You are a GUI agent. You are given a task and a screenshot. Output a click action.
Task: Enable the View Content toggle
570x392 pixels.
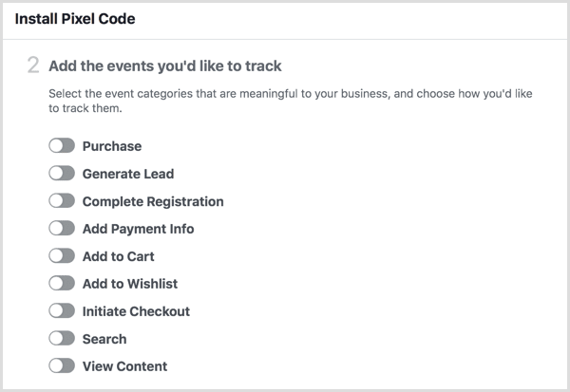[62, 366]
